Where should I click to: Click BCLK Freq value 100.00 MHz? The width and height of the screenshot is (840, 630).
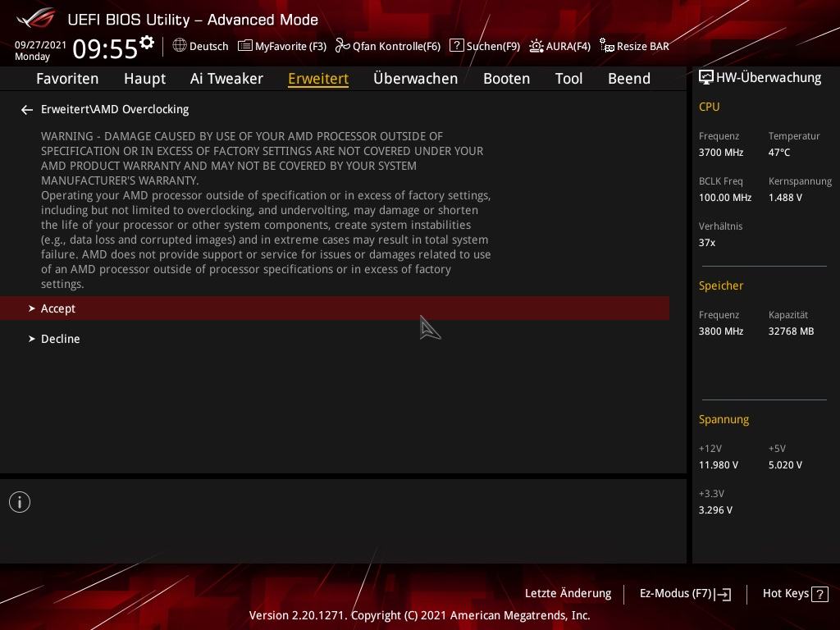[x=725, y=198]
